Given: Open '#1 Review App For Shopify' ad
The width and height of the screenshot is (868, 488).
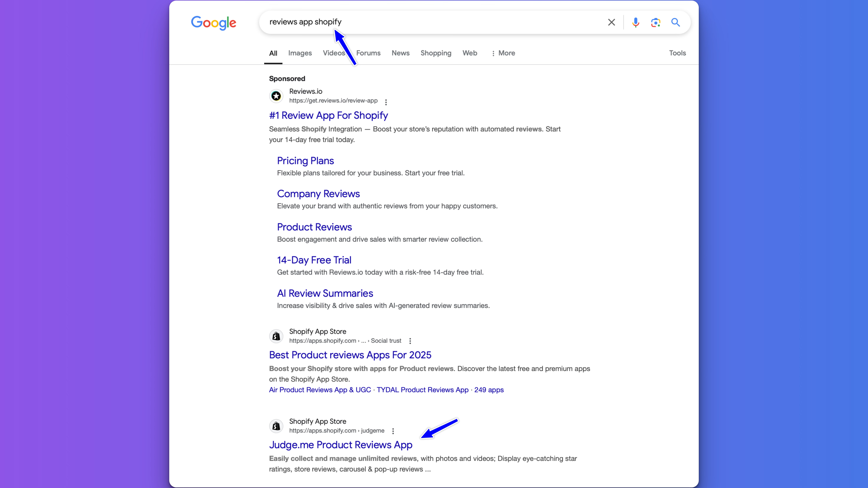Looking at the screenshot, I should click(x=329, y=116).
